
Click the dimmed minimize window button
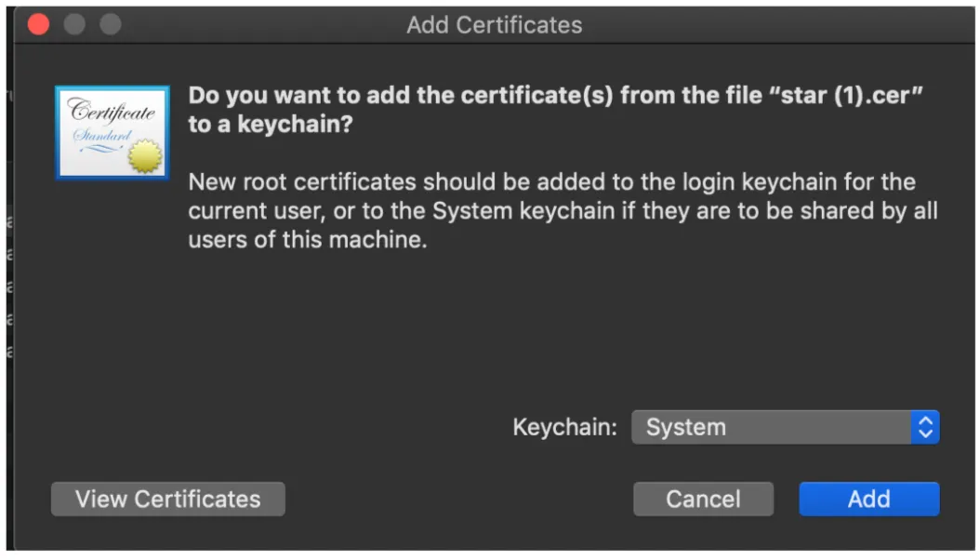coord(74,24)
